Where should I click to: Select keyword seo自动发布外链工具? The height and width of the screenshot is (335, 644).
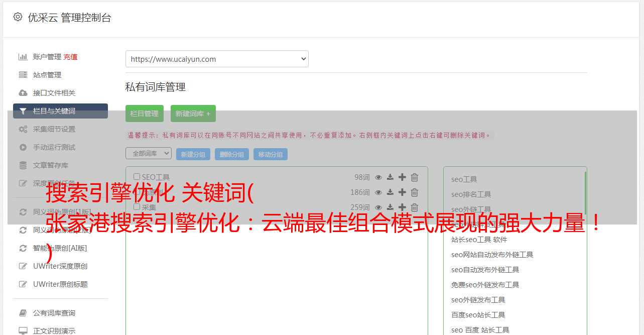click(485, 270)
